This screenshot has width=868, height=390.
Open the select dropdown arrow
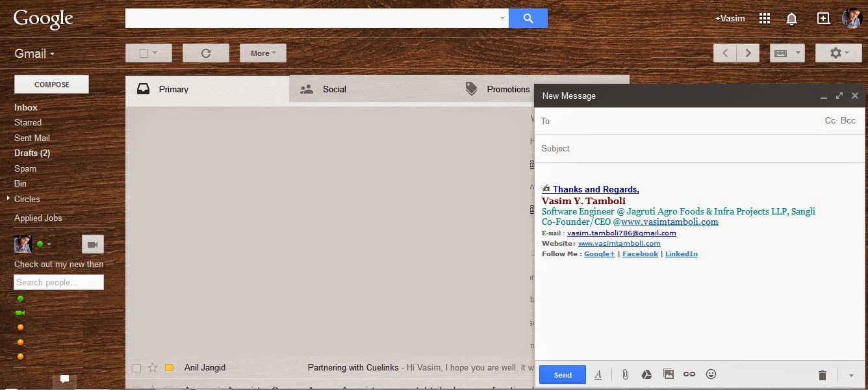coord(155,53)
